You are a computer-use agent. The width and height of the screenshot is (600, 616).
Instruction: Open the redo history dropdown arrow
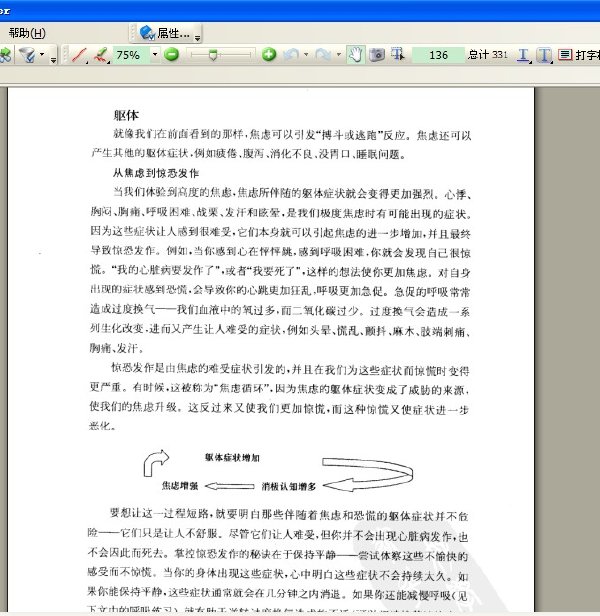(x=339, y=55)
